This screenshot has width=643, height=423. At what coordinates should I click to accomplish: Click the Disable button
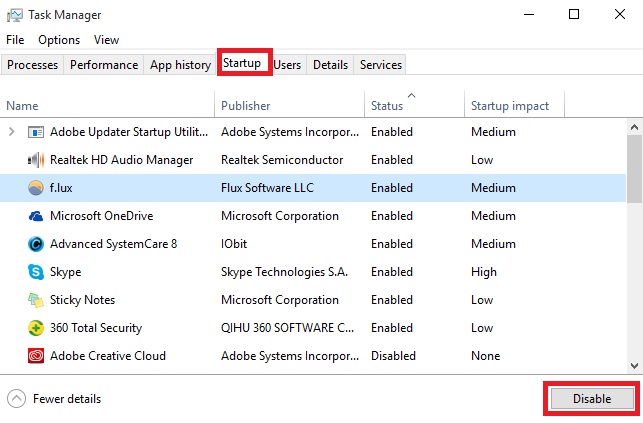[x=592, y=398]
